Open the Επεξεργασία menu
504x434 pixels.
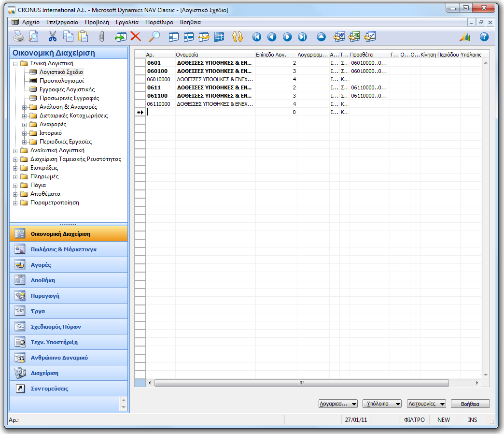click(x=62, y=22)
